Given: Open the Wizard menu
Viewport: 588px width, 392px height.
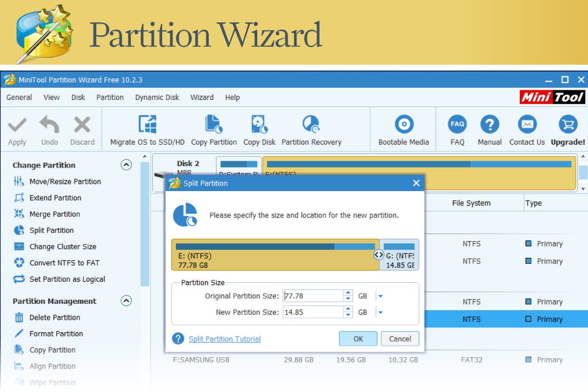Looking at the screenshot, I should pos(202,97).
